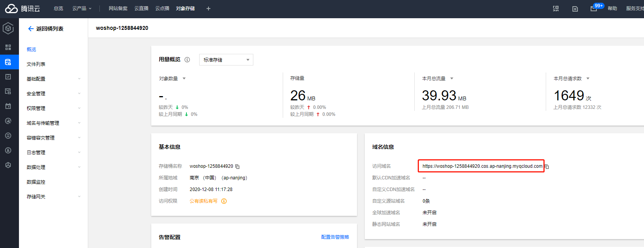Click the 26 MB storage value
Image resolution: width=644 pixels, height=248 pixels.
303,96
